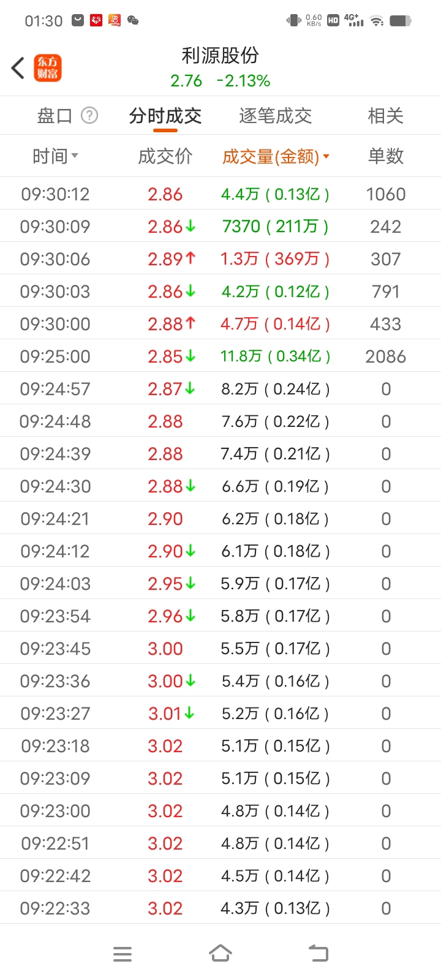Open the 成交量(金额) sort dropdown
This screenshot has height=980, width=441.
coord(276,157)
